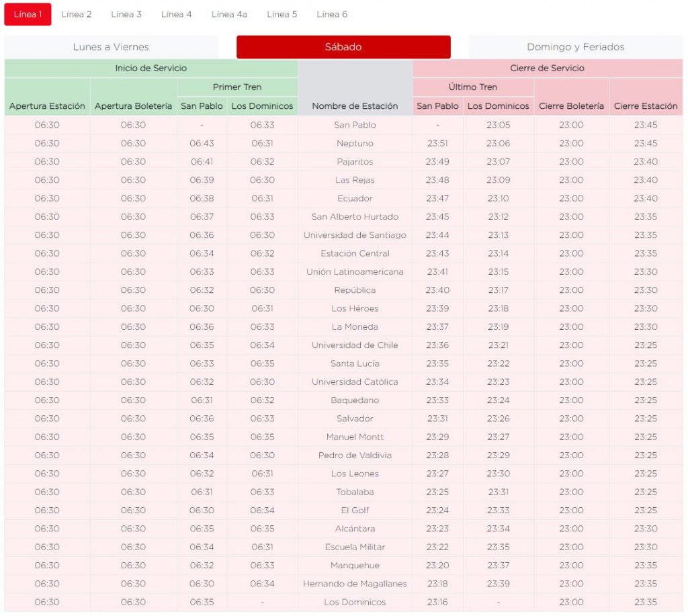This screenshot has height=616, width=688.
Task: Switch to the Línea 5 tab
Action: (x=282, y=14)
